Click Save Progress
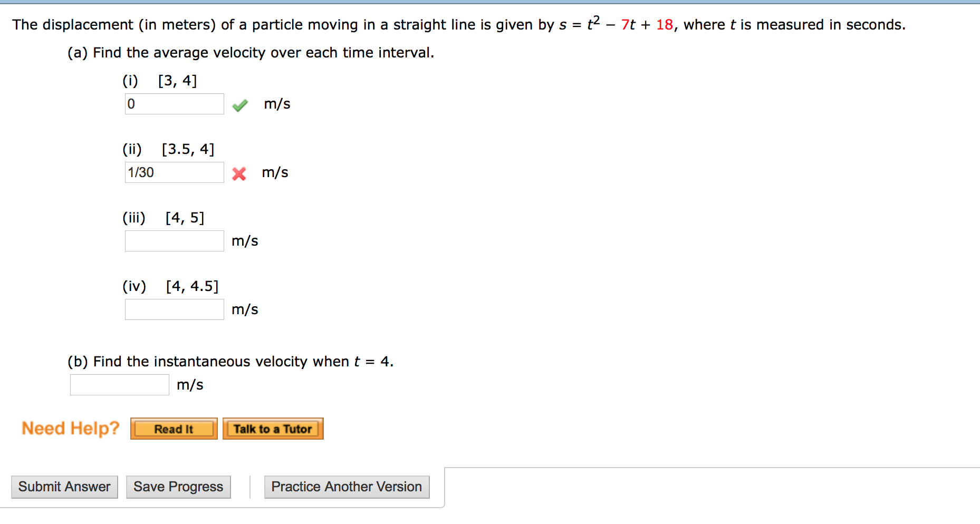This screenshot has width=980, height=524. click(x=178, y=487)
